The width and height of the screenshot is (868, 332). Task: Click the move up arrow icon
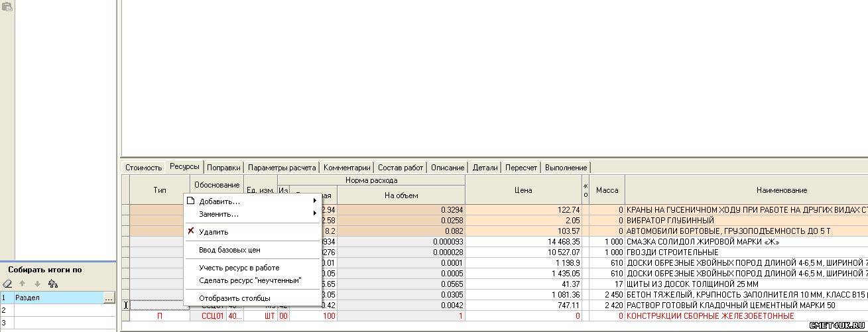23,284
